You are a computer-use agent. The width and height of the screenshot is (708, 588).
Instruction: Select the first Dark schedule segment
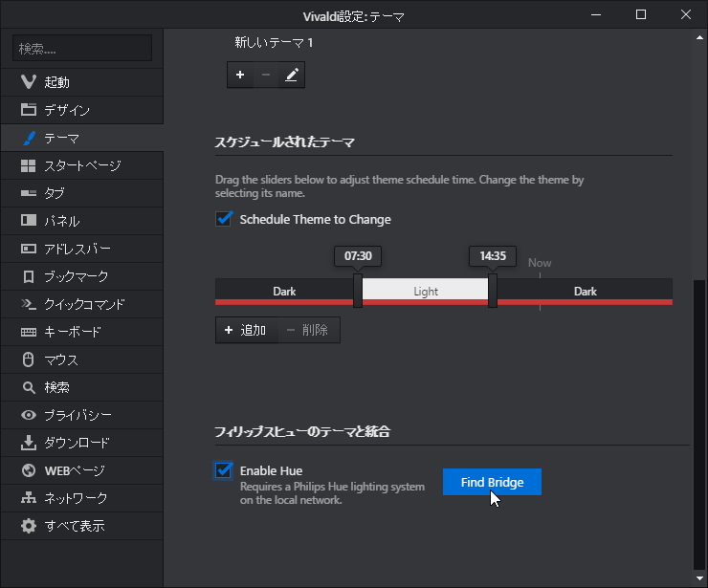click(x=284, y=291)
